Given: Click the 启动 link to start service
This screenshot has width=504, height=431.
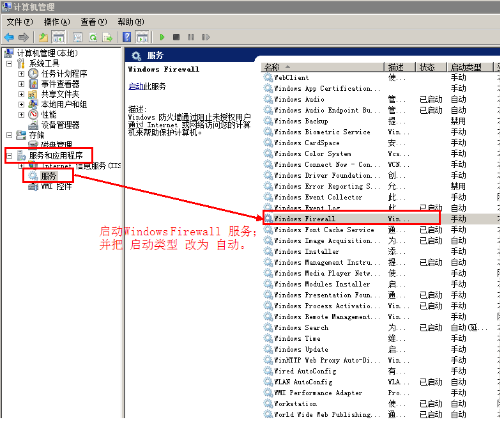Looking at the screenshot, I should (x=135, y=86).
